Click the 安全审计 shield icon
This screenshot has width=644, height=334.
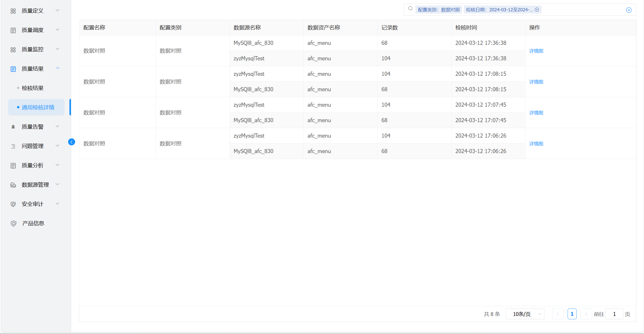(x=13, y=204)
